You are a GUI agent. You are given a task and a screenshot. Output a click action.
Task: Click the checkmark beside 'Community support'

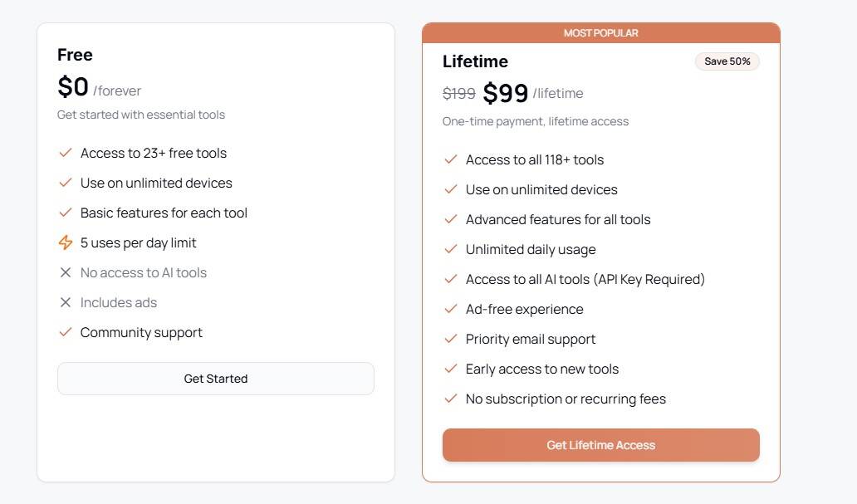tap(66, 332)
